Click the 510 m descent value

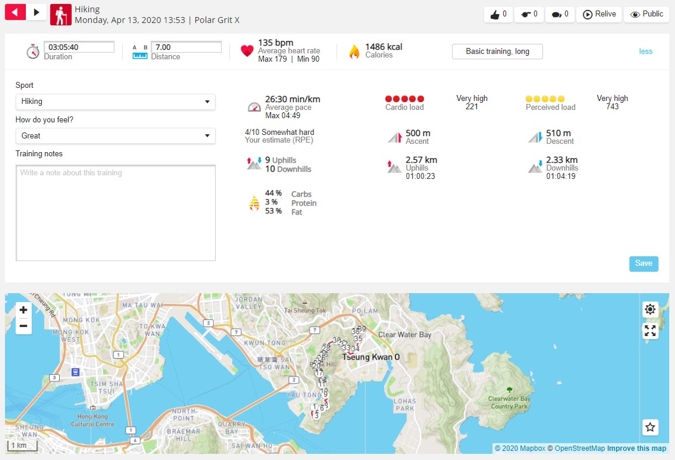pos(558,133)
